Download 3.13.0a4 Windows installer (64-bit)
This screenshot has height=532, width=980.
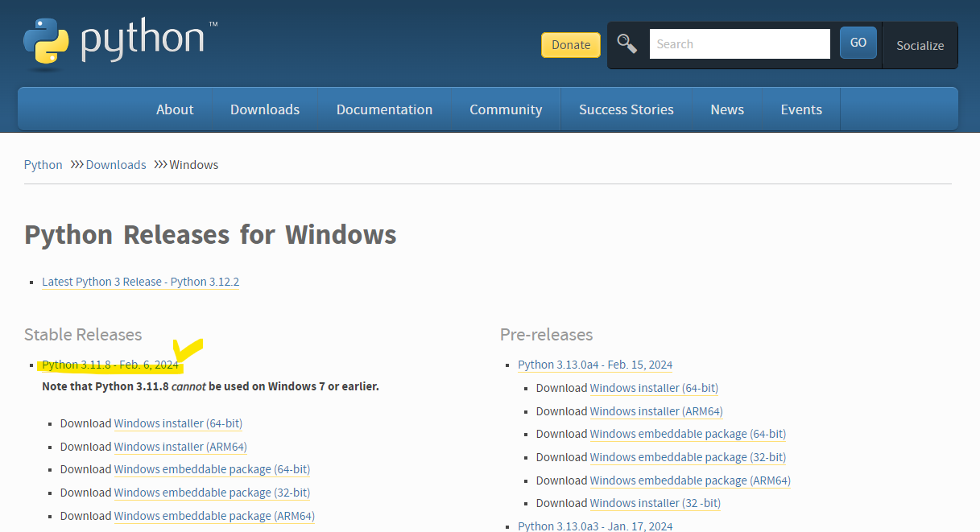pos(654,388)
